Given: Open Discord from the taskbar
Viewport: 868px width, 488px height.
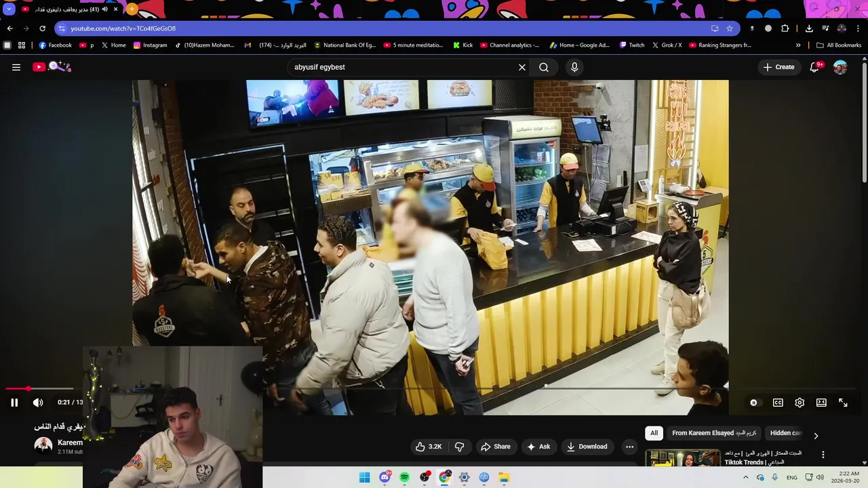Looking at the screenshot, I should (384, 477).
